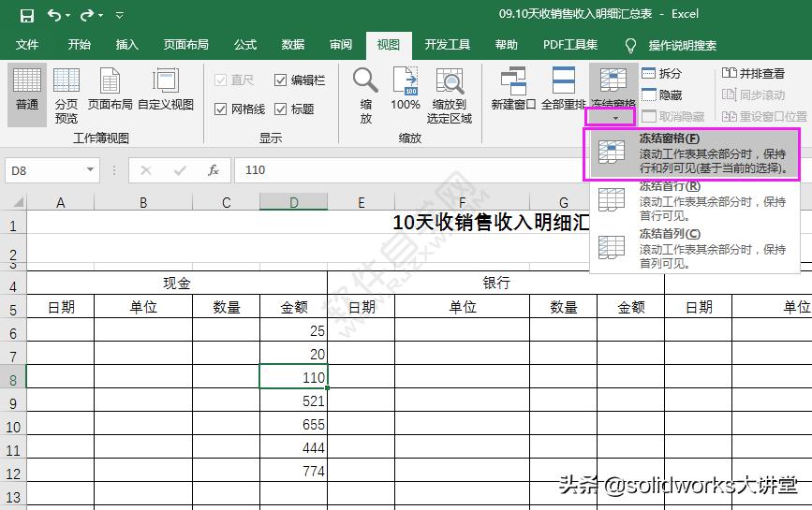Open the 帮助 ribbon tab

tap(506, 45)
